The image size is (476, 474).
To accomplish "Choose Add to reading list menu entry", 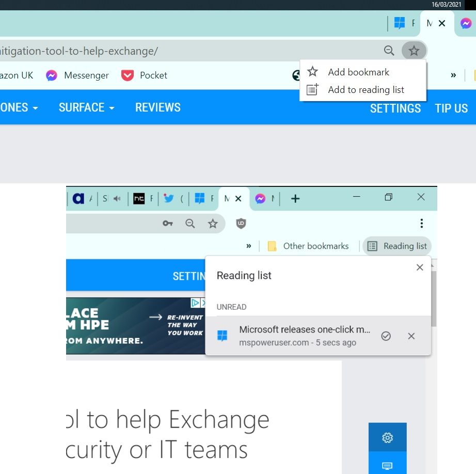I will pos(363,89).
